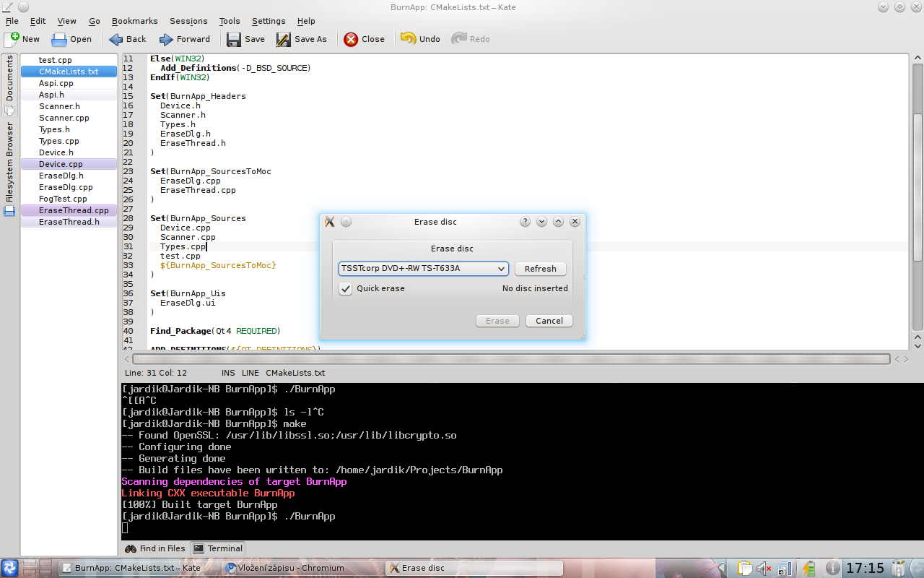Image resolution: width=924 pixels, height=578 pixels.
Task: Open the clipboard tray icon
Action: click(x=745, y=568)
